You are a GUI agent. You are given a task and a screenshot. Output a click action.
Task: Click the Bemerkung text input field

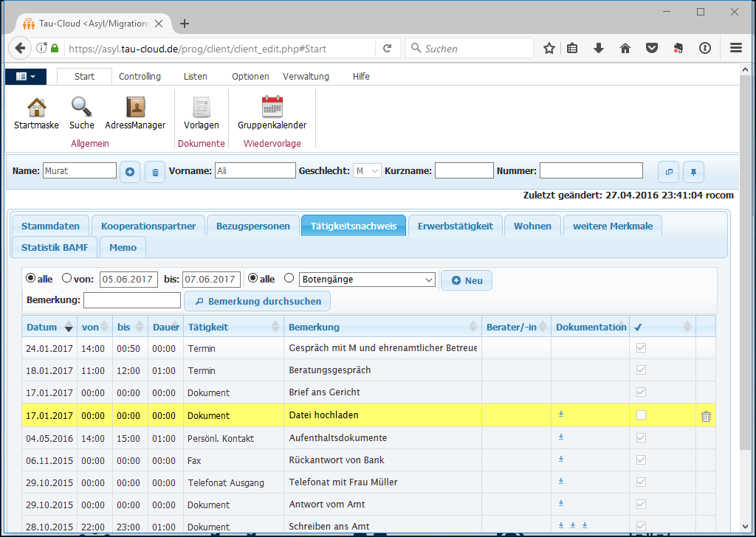132,300
